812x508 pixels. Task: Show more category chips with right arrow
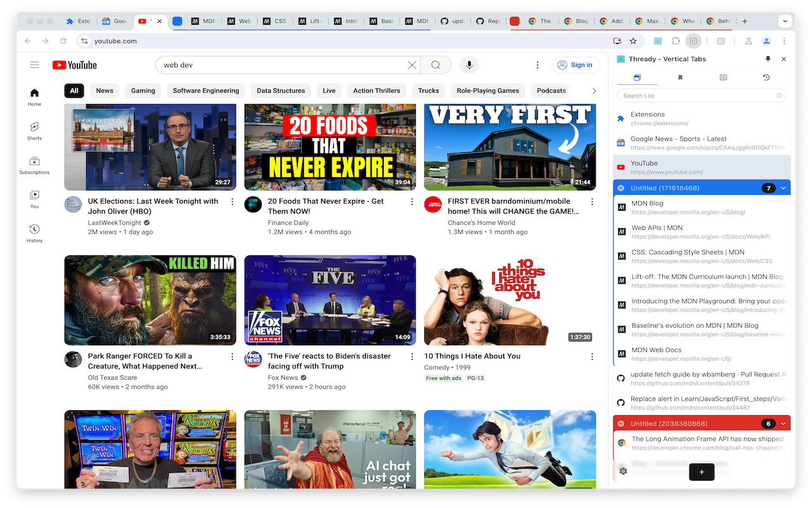tap(594, 91)
